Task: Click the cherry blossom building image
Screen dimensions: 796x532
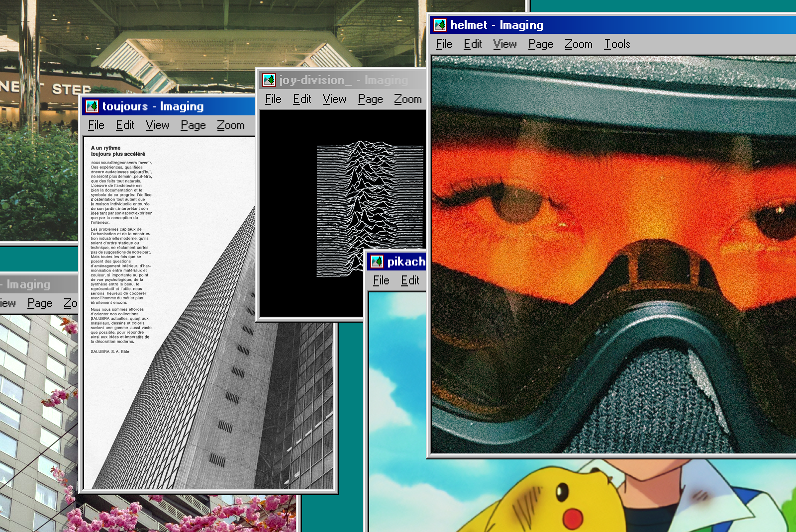Action: point(39,423)
